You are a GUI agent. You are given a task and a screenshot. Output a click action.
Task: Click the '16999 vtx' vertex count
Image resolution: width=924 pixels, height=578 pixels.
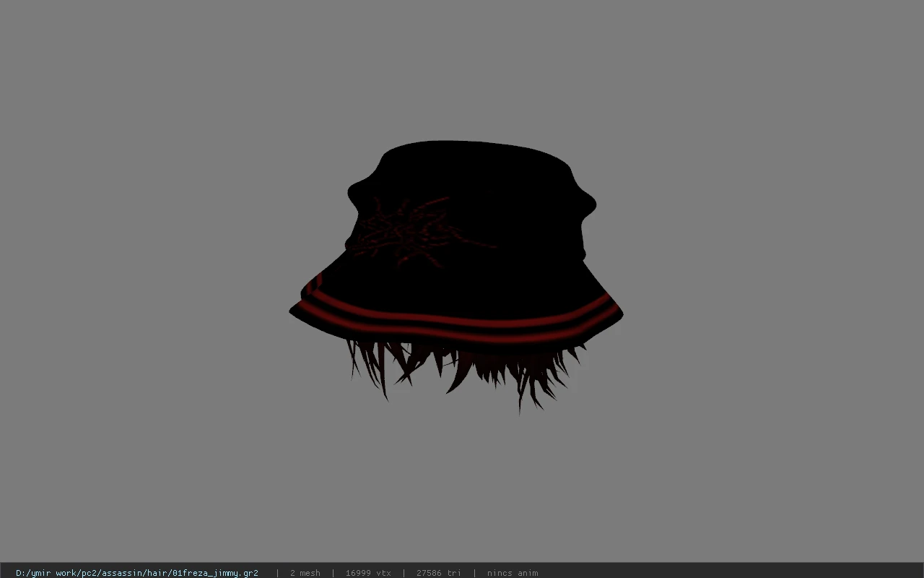(368, 573)
